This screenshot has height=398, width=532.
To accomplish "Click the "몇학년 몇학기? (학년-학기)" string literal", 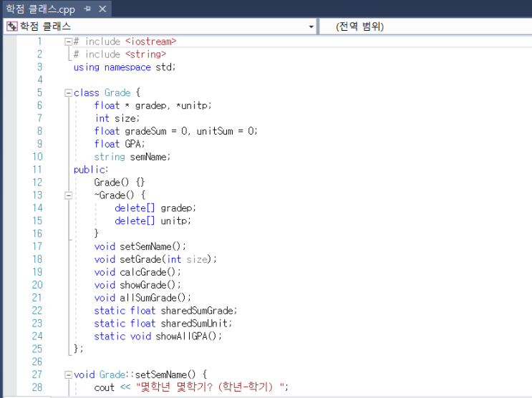I will tap(209, 387).
